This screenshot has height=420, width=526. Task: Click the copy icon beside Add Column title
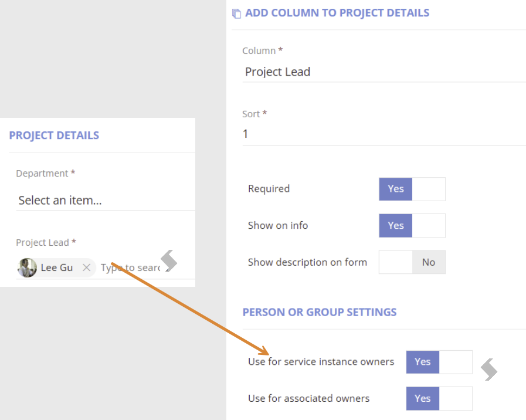(236, 13)
